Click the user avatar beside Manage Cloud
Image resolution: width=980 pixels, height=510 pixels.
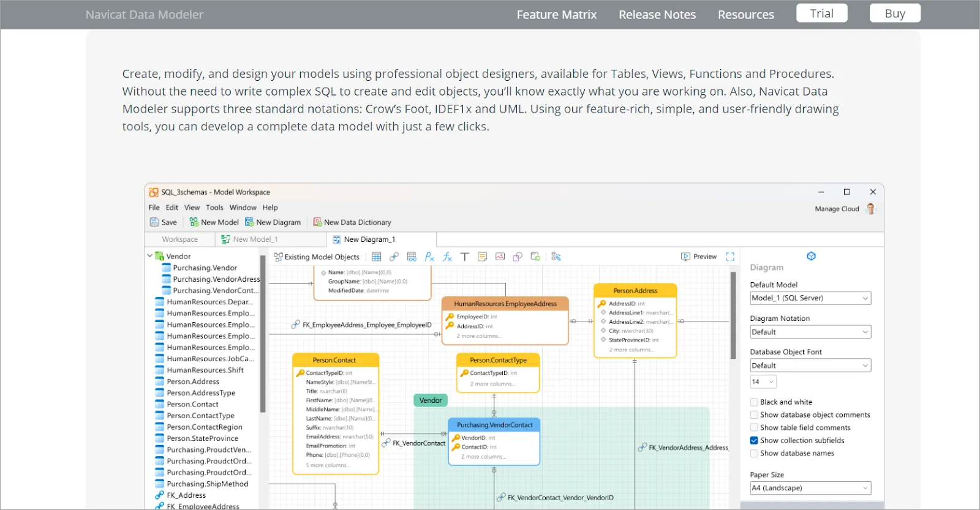870,209
